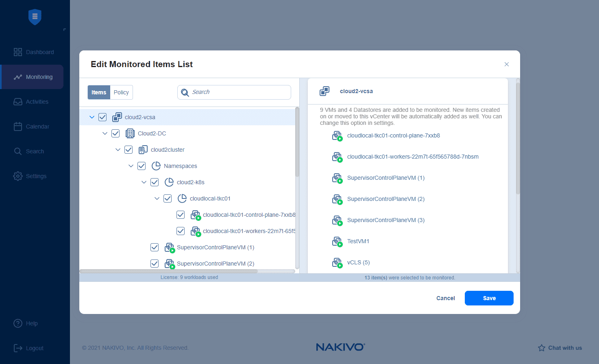Click the tree's horizontal scrollbar
Viewport: 599px width, 364px height.
169,271
